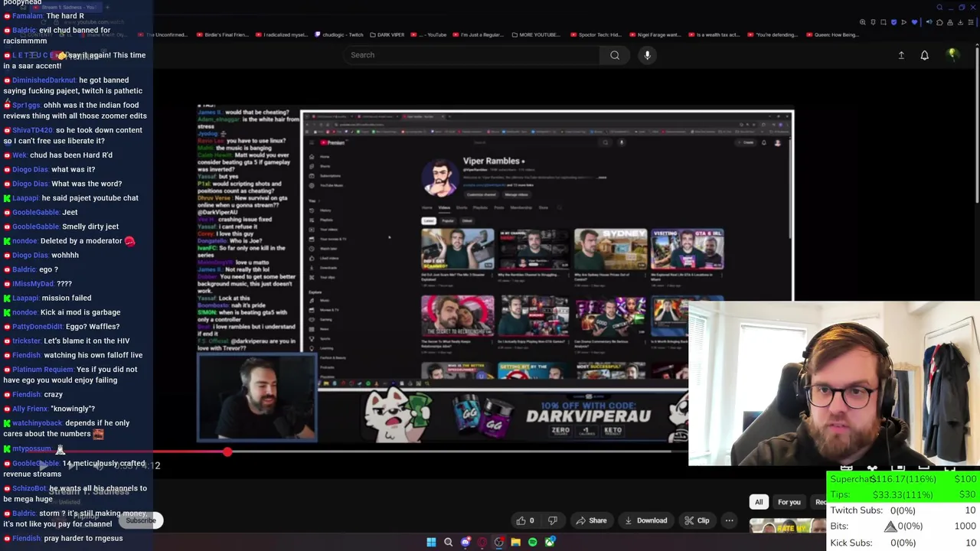This screenshot has height=551, width=980.
Task: Open the Is a wealth tax act... bookmark
Action: click(x=713, y=34)
